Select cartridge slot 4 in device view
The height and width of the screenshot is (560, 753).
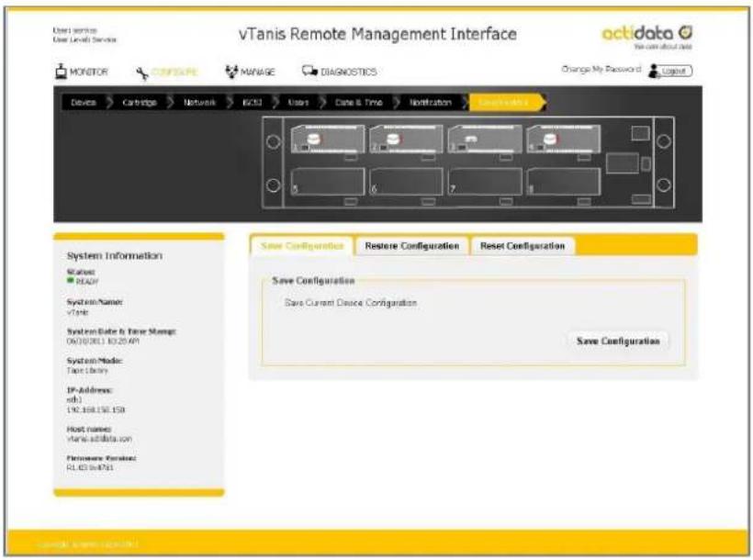pyautogui.click(x=563, y=140)
